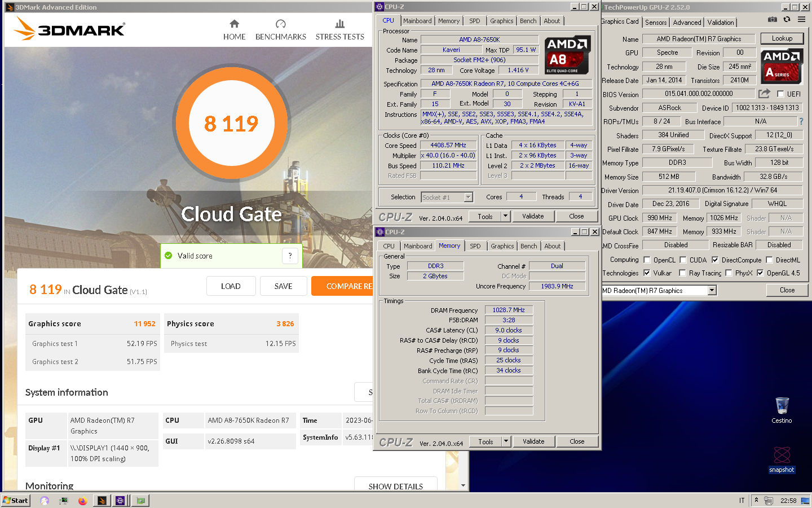Open the BENCHMARKS gauge icon in 3DMark
Screen dimensions: 812x508
click(x=280, y=24)
